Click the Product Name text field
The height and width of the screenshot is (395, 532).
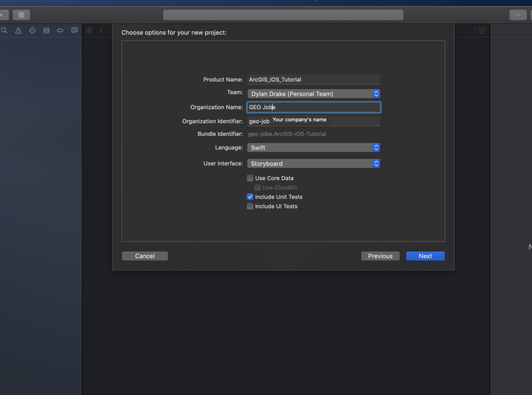[x=313, y=79]
